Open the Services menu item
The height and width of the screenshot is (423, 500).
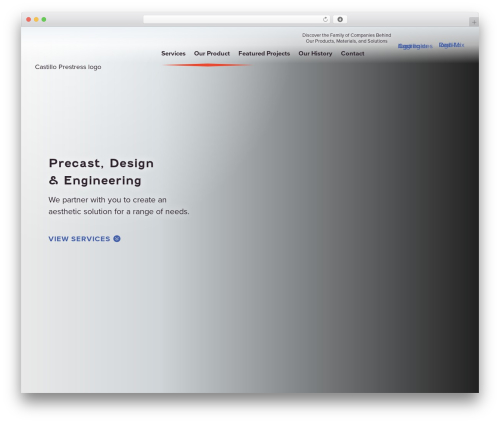coord(173,53)
